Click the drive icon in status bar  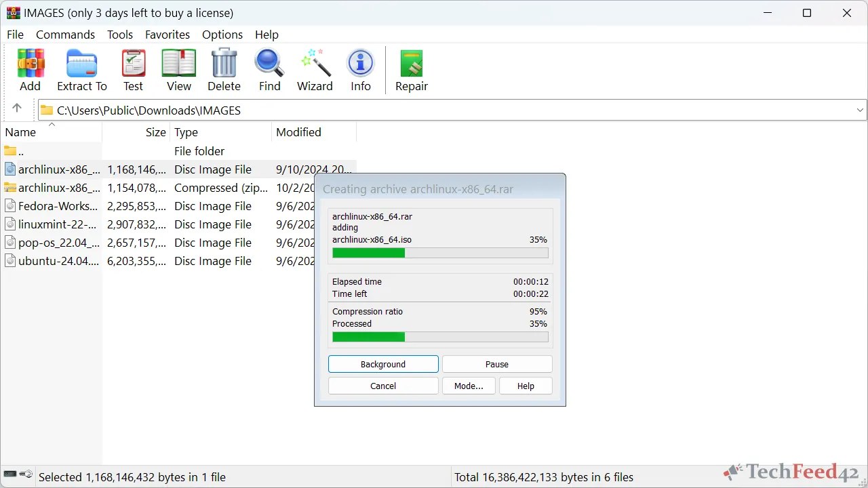click(x=10, y=474)
